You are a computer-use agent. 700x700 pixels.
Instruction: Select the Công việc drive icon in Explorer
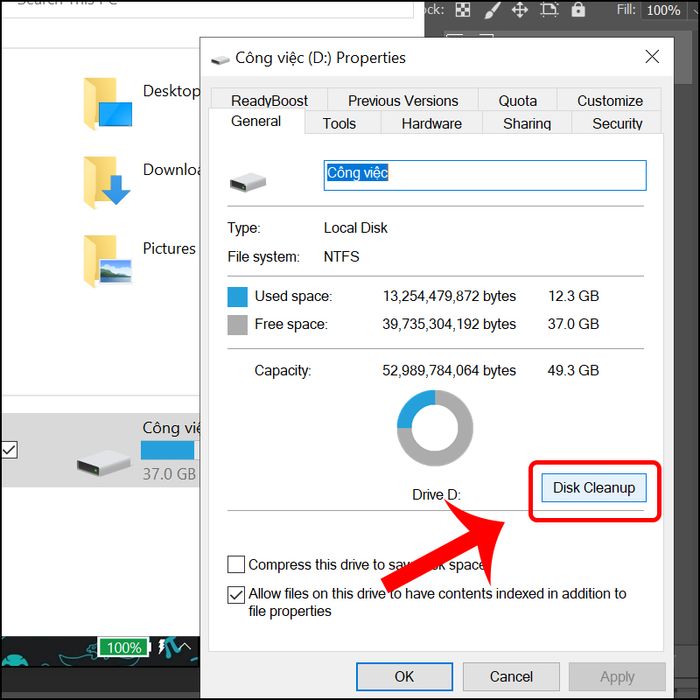104,462
